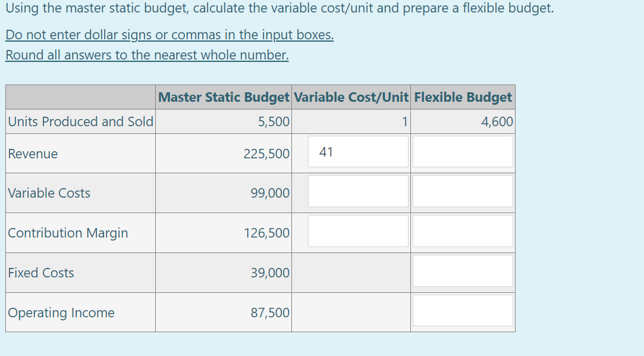Click the rounding instruction underlined text
This screenshot has height=356, width=644.
147,55
